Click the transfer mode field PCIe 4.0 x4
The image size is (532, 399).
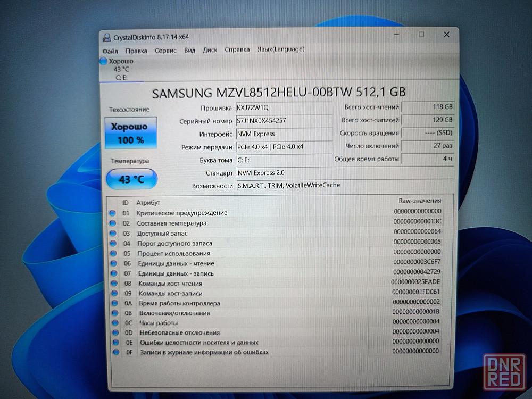click(x=284, y=147)
